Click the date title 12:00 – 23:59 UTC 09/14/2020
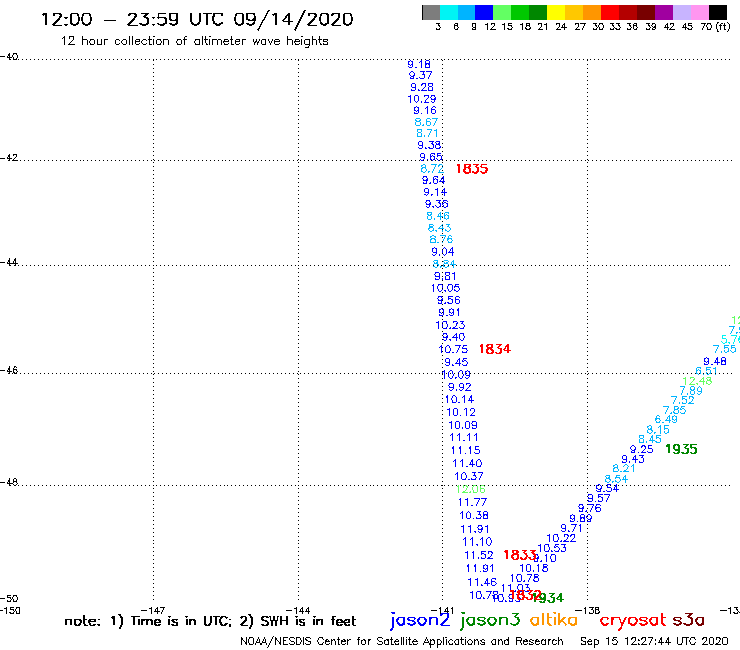This screenshot has height=650, width=740. 197,19
